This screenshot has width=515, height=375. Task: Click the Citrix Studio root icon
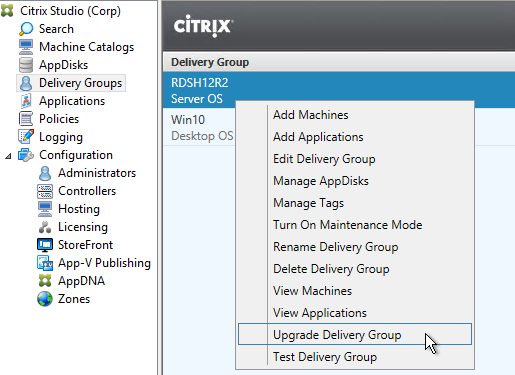(7, 11)
